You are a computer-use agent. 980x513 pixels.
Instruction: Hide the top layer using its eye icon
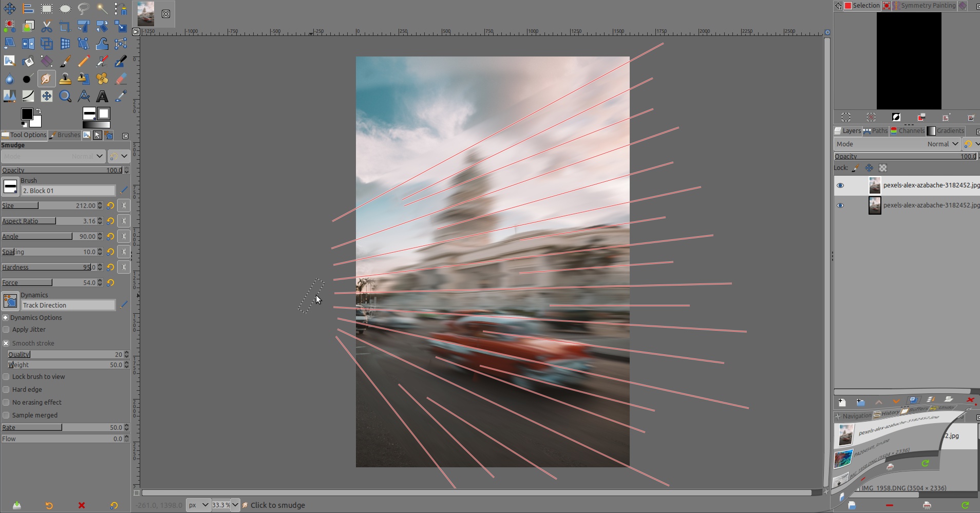tap(840, 185)
